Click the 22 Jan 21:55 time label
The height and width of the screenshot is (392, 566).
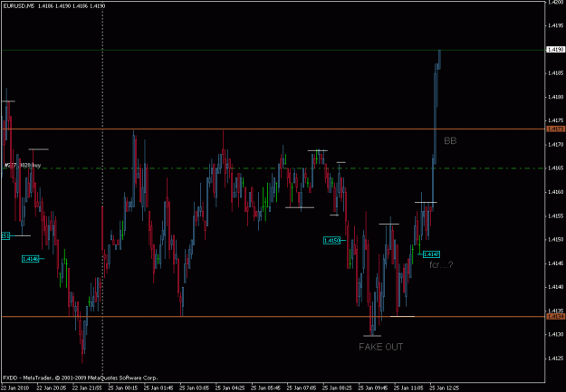tap(87, 388)
